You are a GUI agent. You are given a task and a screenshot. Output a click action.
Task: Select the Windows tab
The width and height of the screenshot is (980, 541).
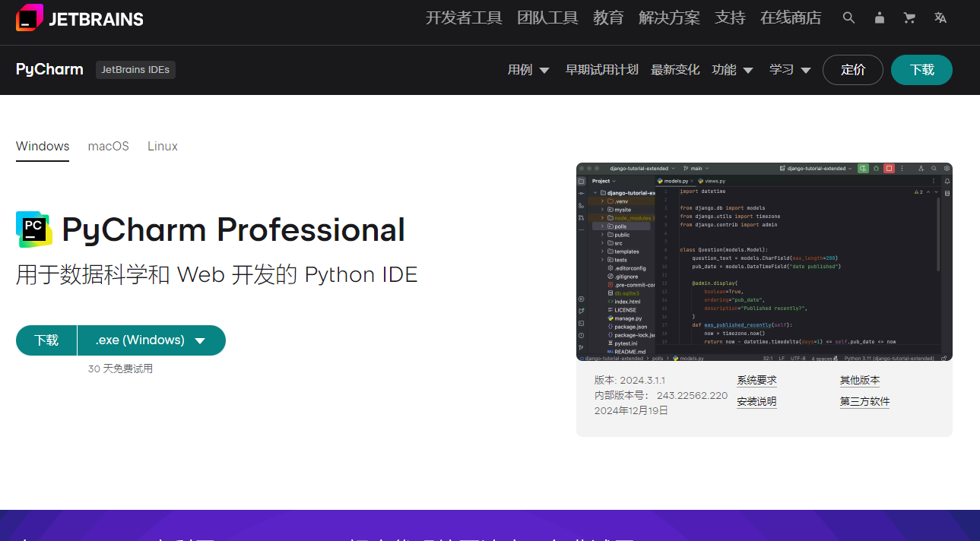43,146
